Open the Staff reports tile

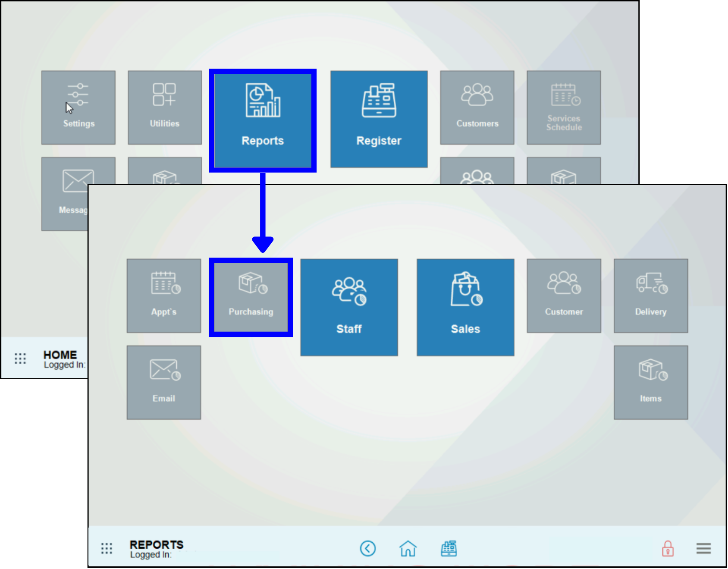click(348, 307)
